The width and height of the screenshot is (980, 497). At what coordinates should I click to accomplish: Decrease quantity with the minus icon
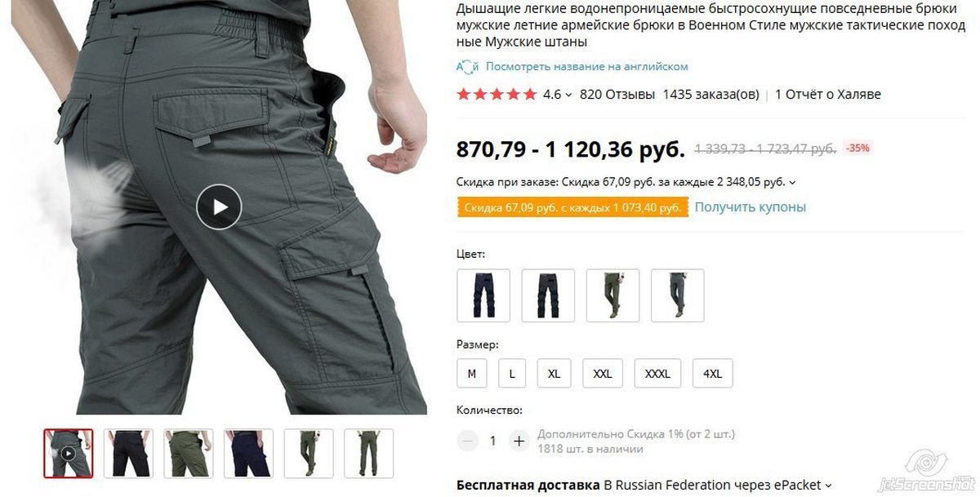click(x=468, y=442)
